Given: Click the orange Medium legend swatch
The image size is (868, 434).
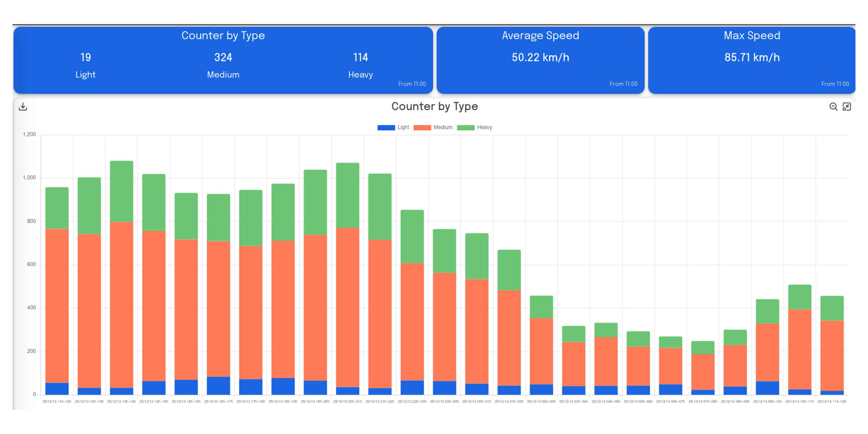Looking at the screenshot, I should click(x=422, y=127).
